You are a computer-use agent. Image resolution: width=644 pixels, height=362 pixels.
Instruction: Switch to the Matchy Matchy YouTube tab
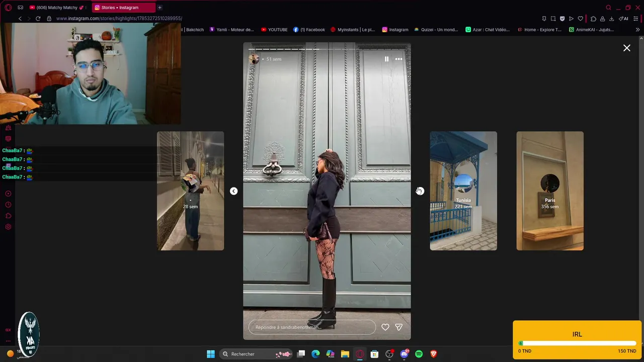coord(57,8)
